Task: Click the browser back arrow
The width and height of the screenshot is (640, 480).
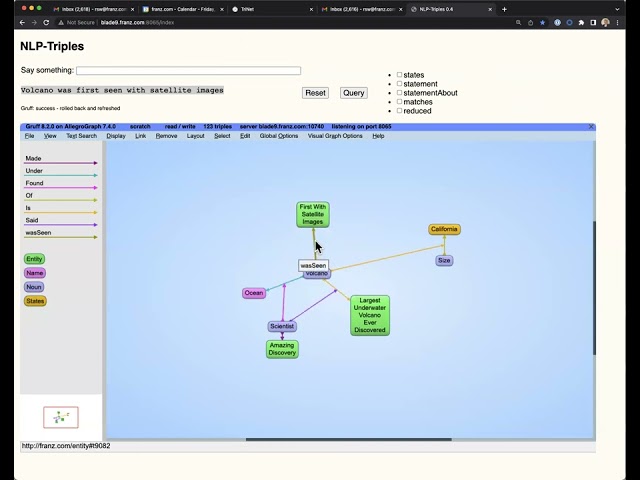Action: pyautogui.click(x=22, y=22)
